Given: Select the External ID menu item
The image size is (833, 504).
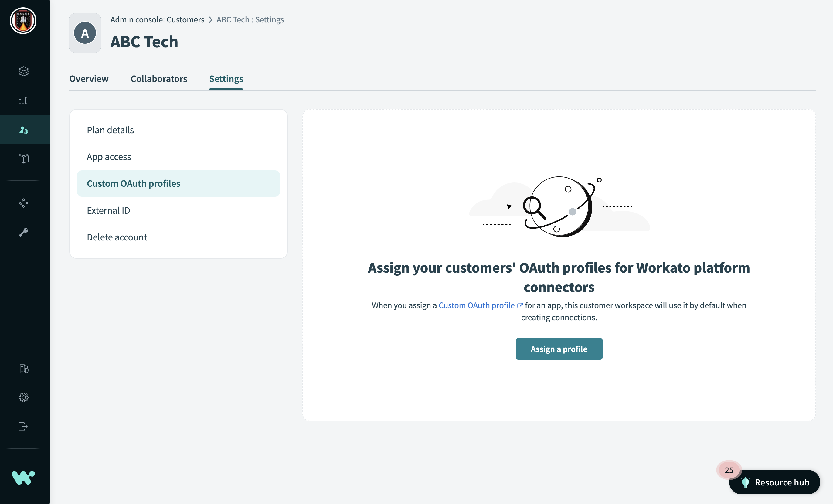Looking at the screenshot, I should [x=108, y=210].
